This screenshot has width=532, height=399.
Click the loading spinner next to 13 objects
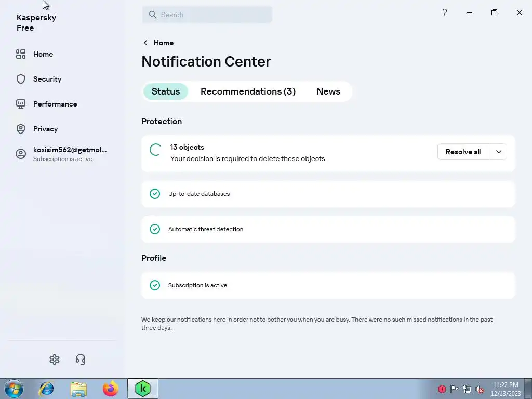tap(155, 150)
